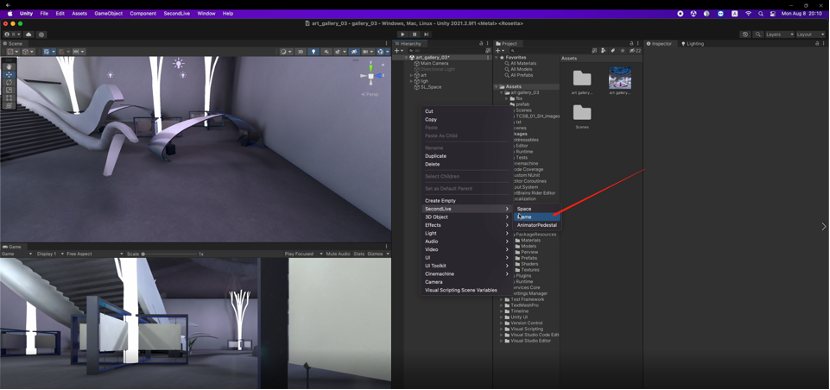Click the Step frame button

tap(426, 34)
